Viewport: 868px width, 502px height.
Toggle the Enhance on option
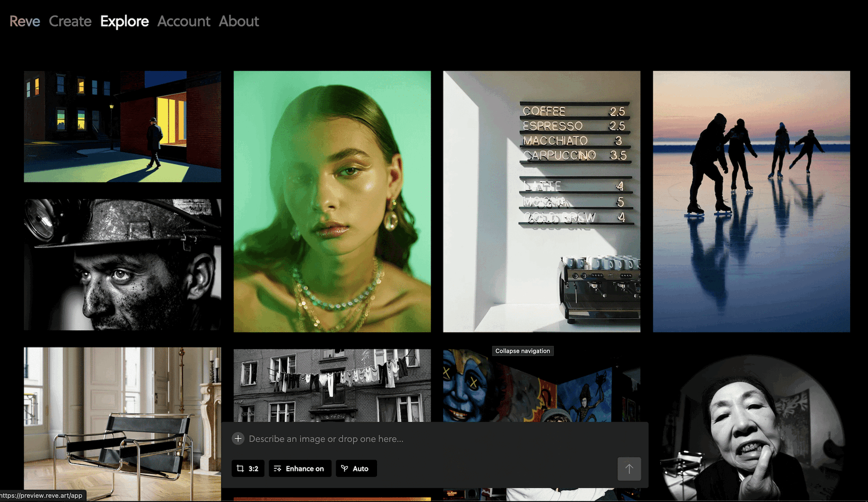[299, 469]
